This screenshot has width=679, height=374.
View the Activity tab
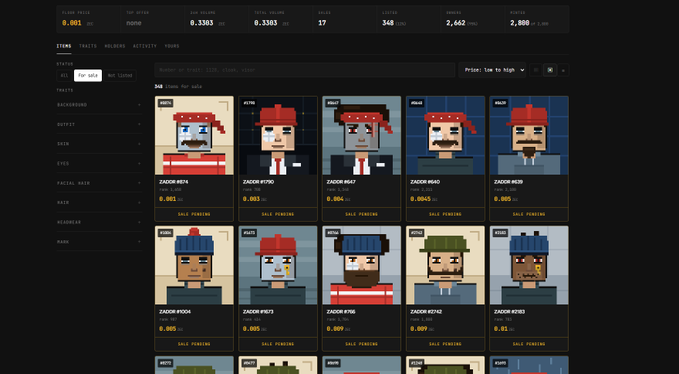tap(145, 46)
